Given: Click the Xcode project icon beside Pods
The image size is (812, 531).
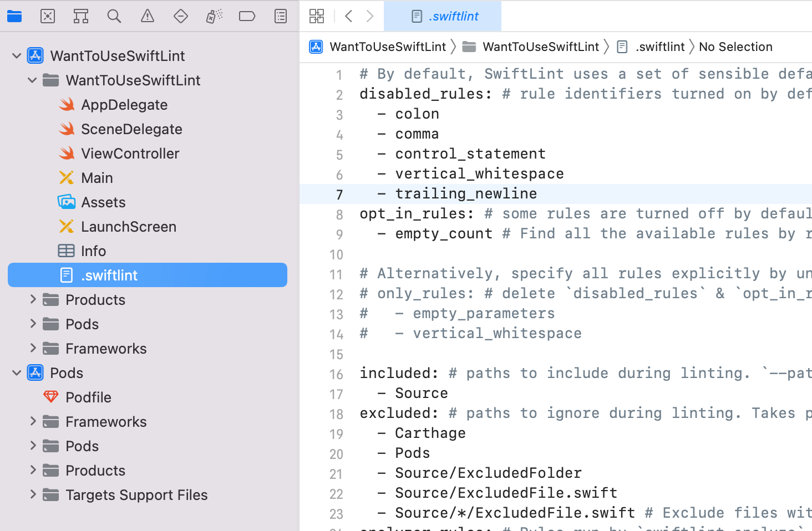Looking at the screenshot, I should click(x=35, y=372).
